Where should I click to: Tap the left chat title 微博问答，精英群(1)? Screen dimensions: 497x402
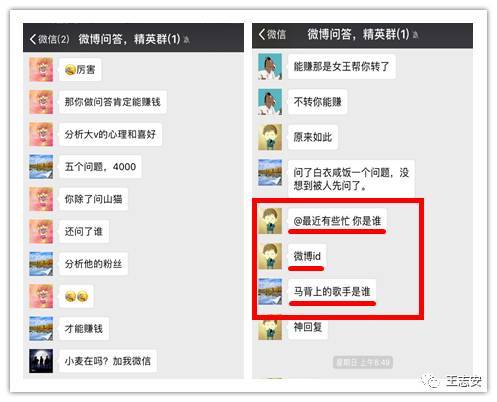(129, 39)
